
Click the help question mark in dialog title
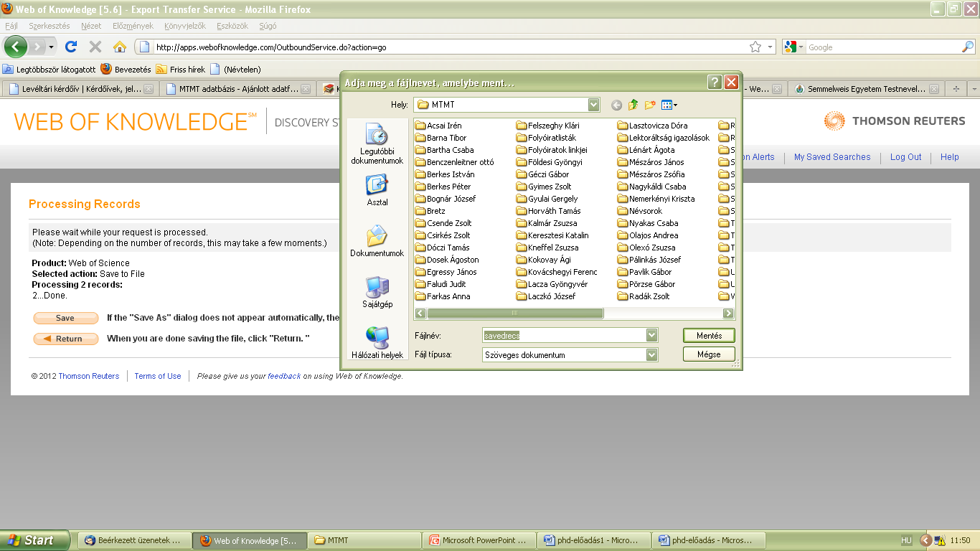tap(715, 82)
